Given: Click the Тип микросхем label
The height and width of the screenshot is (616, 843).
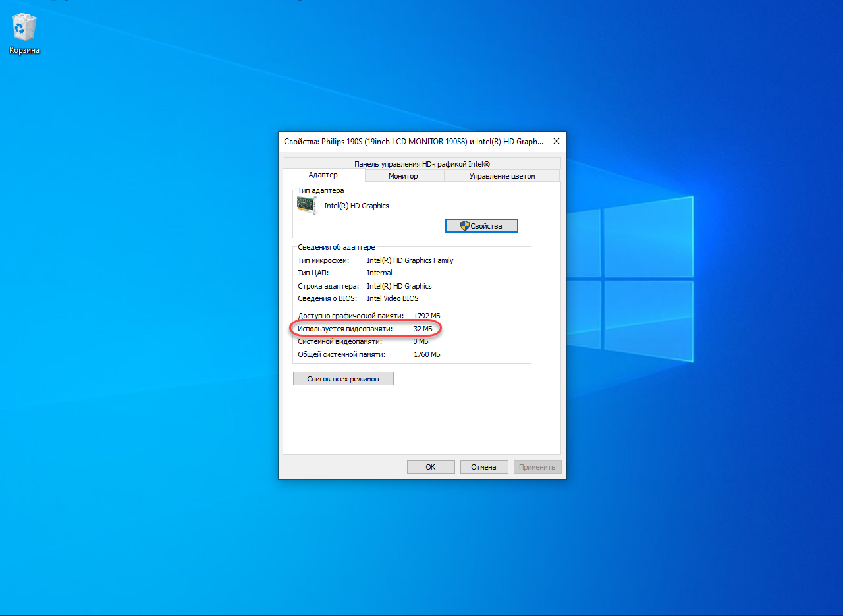Looking at the screenshot, I should point(323,260).
